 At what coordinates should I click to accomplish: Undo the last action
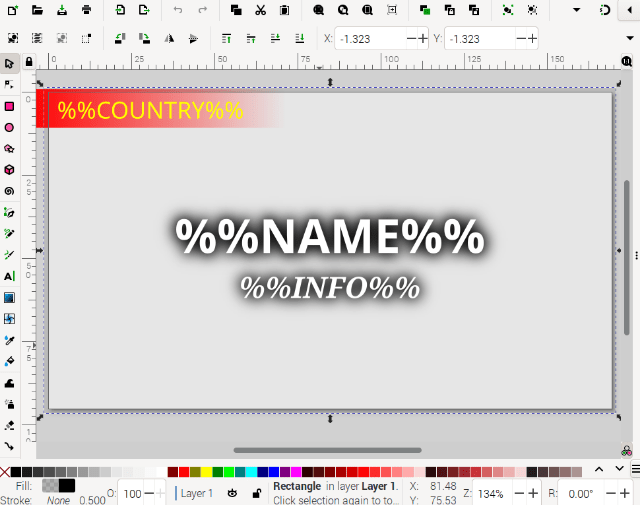(x=178, y=10)
